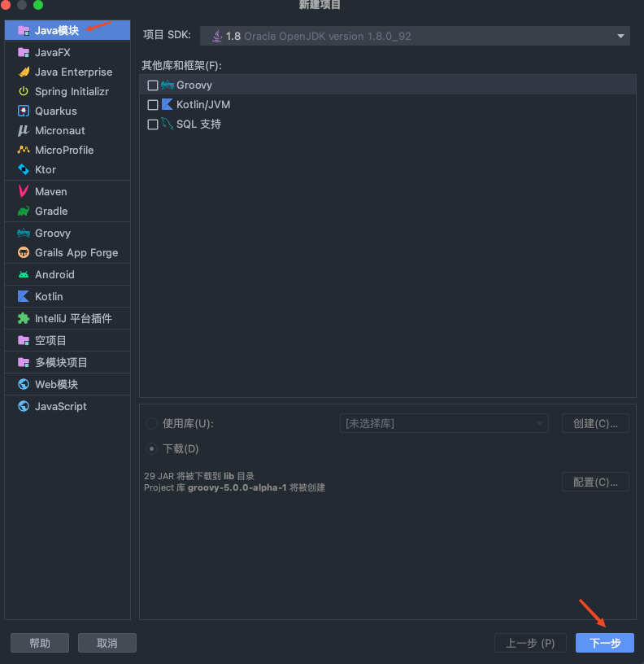Image resolution: width=644 pixels, height=664 pixels.
Task: Click the MicroProfile logo icon
Action: [x=24, y=150]
